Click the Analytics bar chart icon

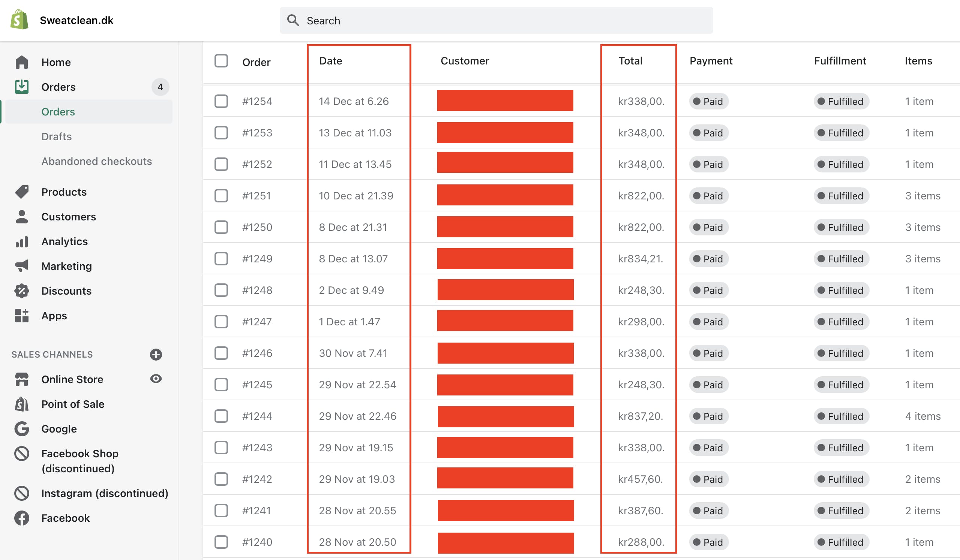[x=22, y=241]
